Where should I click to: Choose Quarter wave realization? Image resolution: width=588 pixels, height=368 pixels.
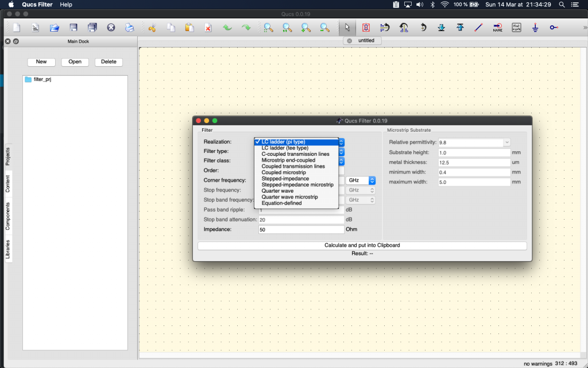coord(296,191)
